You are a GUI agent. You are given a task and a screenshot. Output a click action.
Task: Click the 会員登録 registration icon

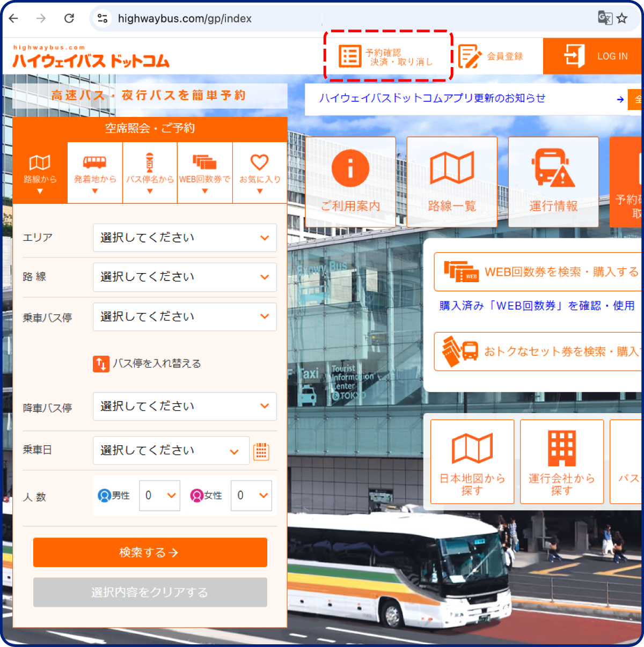point(470,56)
